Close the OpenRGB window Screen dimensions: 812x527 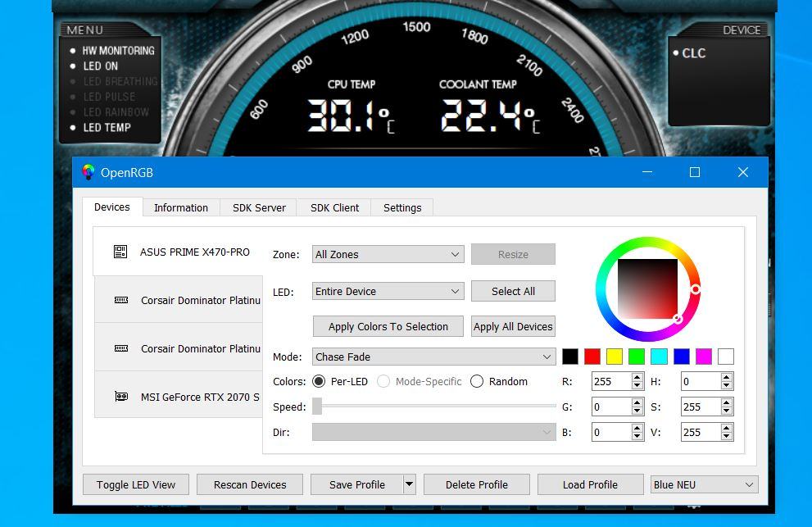click(742, 172)
